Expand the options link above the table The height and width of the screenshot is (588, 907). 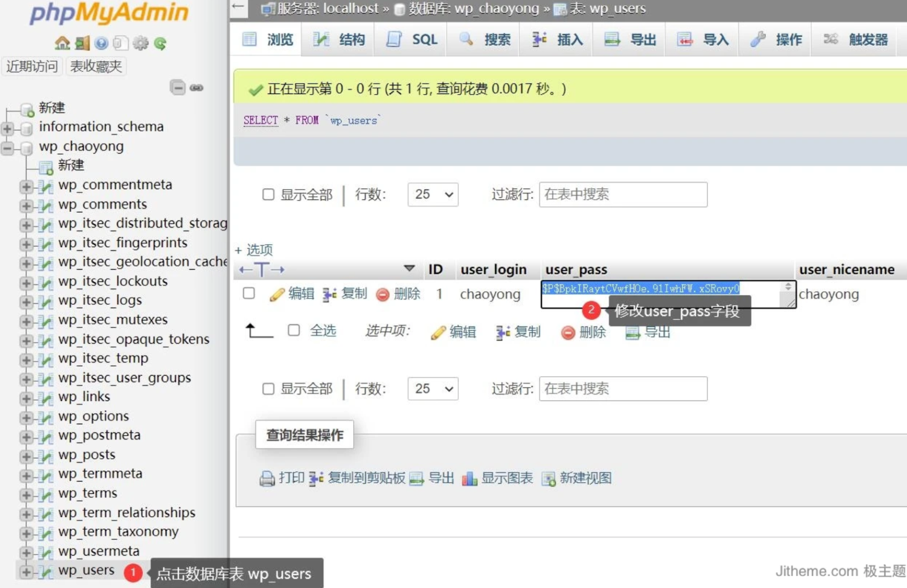tap(254, 250)
